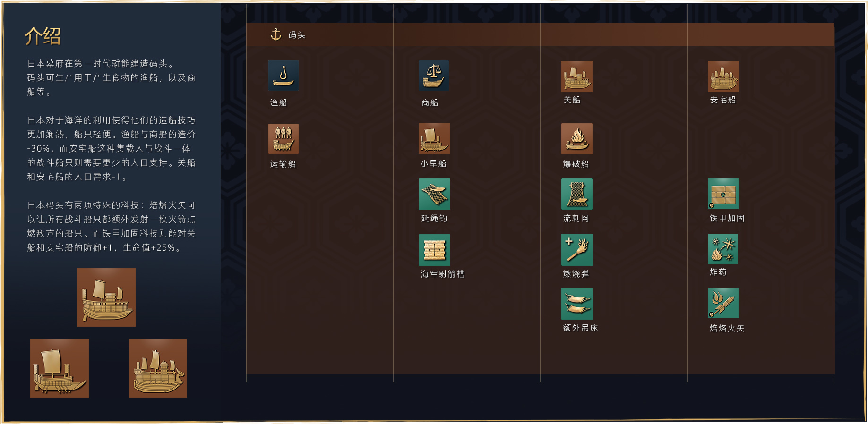Click the 海军射箭槽 technology icon
This screenshot has width=868, height=424.
[434, 250]
